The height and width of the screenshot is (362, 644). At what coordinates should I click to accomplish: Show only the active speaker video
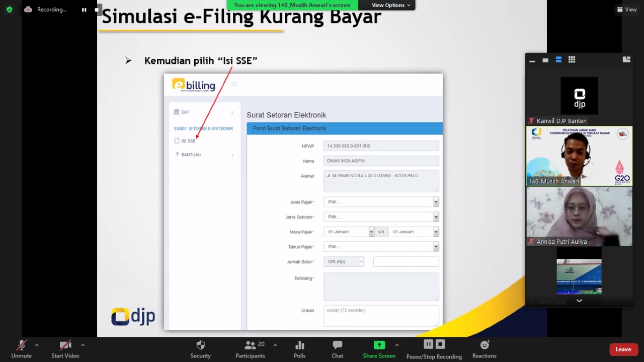click(x=545, y=60)
